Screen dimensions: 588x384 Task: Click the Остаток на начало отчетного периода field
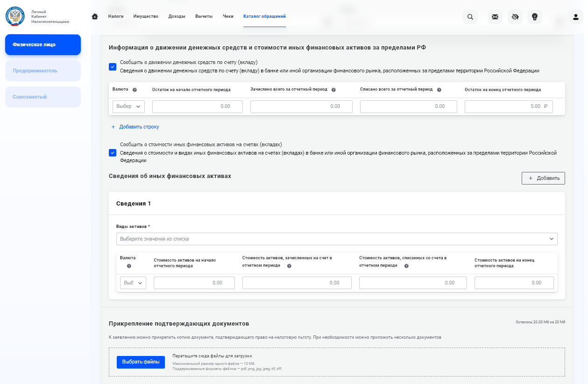[x=198, y=107]
